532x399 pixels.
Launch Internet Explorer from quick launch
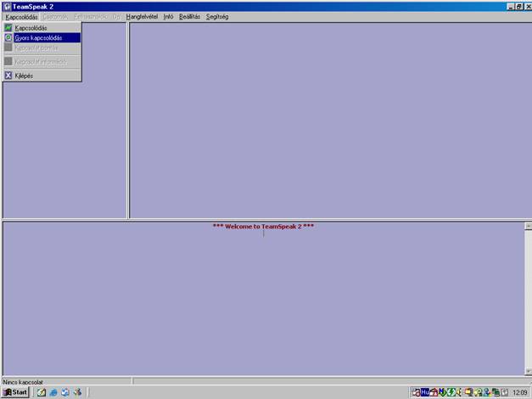pos(53,392)
